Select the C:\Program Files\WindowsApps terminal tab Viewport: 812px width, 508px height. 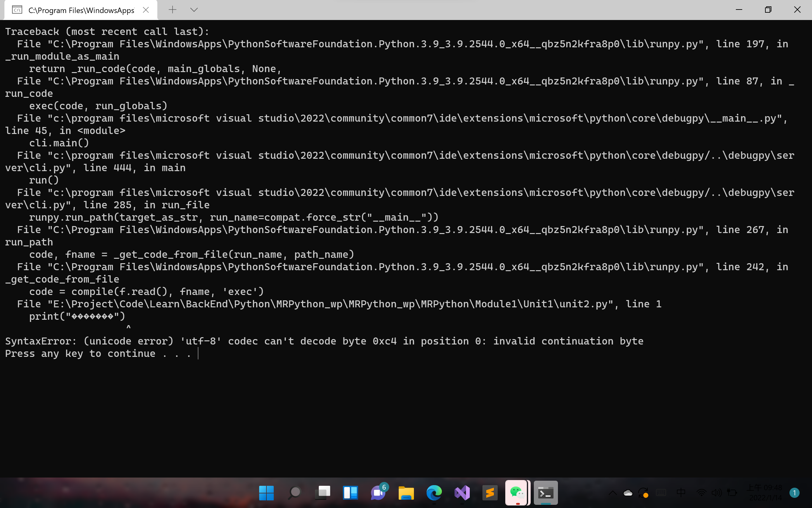pos(81,10)
